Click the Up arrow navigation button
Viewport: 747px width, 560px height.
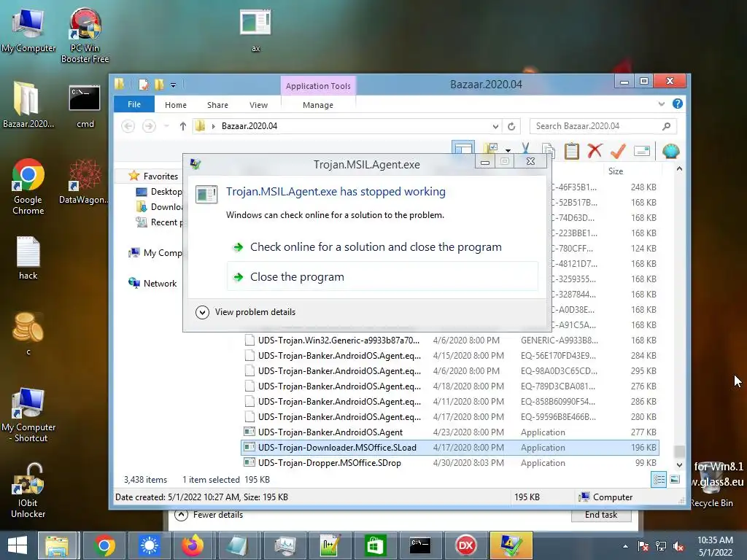pyautogui.click(x=183, y=126)
